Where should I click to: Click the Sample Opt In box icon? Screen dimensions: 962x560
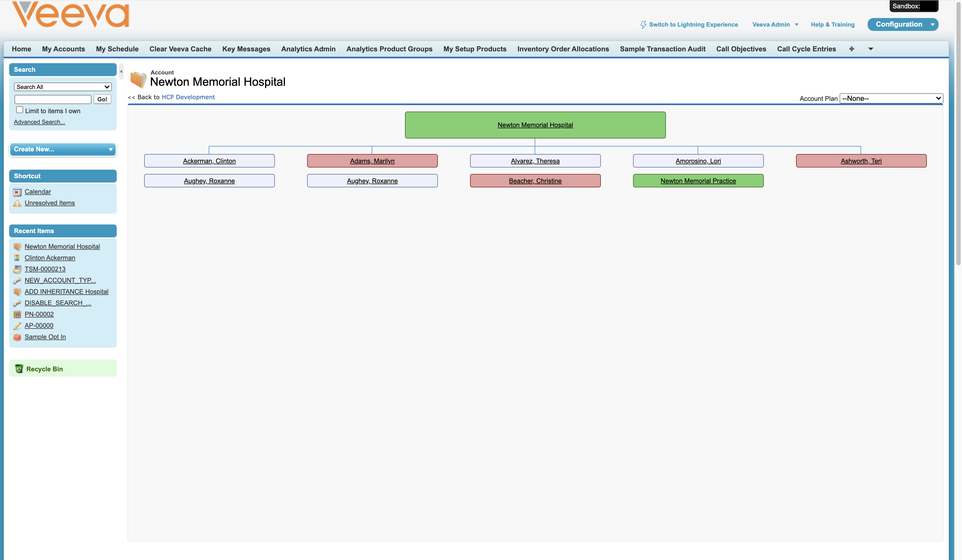coord(17,337)
